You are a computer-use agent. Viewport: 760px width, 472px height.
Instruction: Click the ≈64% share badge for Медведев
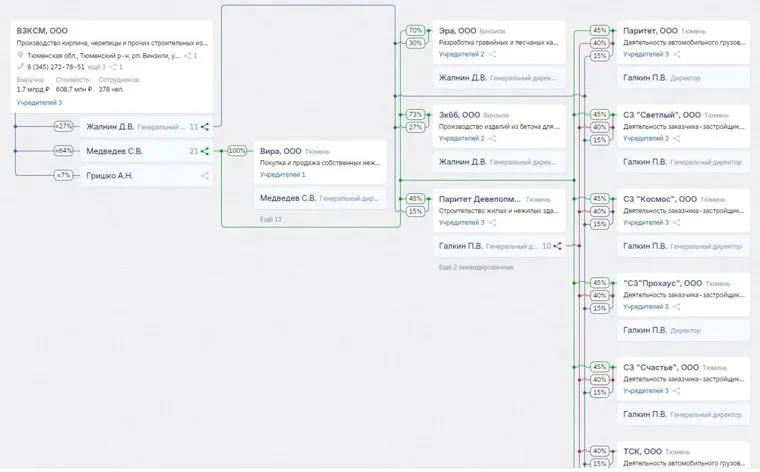click(64, 152)
